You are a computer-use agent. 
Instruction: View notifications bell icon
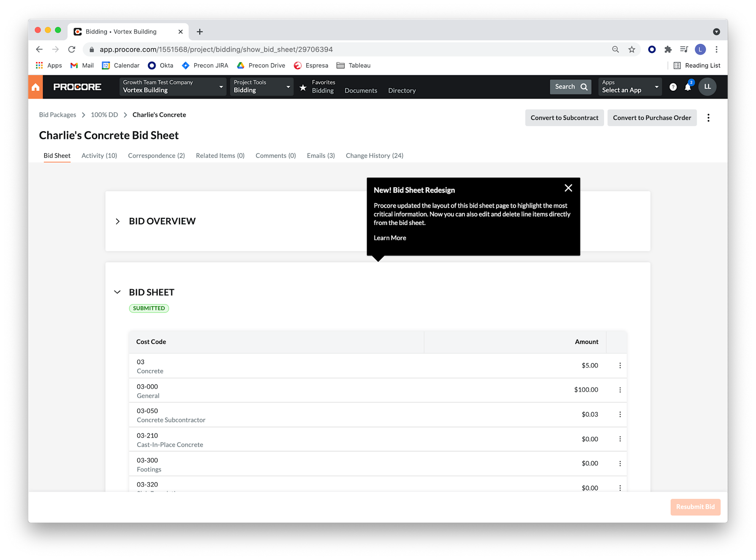[x=688, y=87]
